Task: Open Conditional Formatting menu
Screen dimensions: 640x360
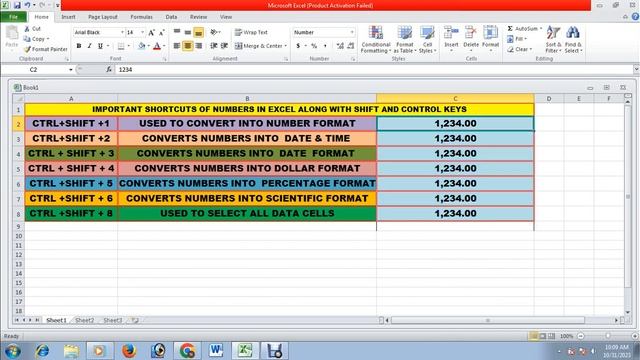Action: [x=376, y=39]
